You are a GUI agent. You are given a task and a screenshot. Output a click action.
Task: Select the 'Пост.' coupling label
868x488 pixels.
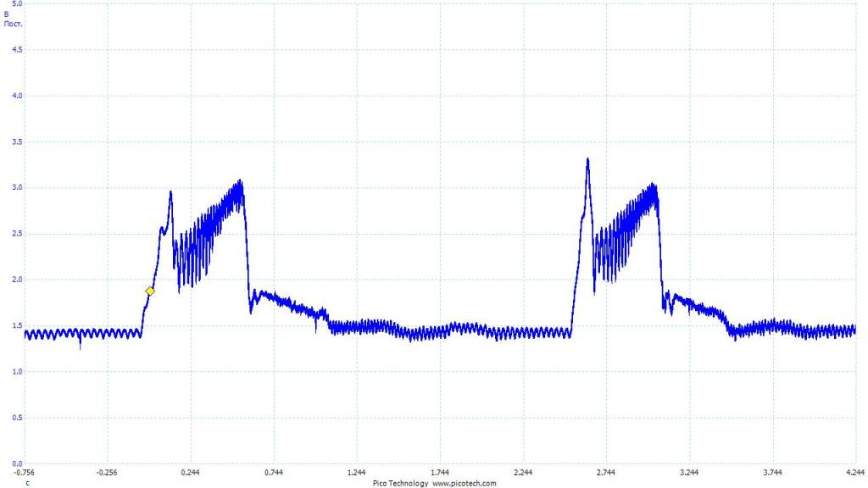(x=13, y=24)
